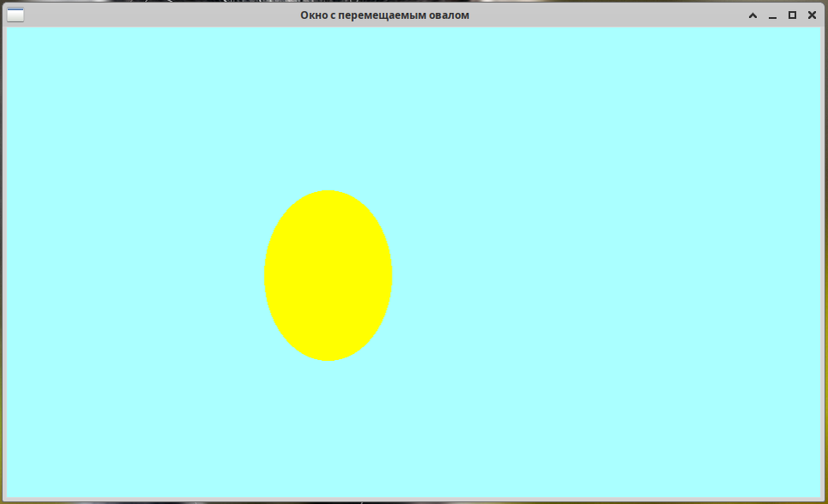This screenshot has width=828, height=504.
Task: Open the window menu icon in title bar
Action: point(15,15)
